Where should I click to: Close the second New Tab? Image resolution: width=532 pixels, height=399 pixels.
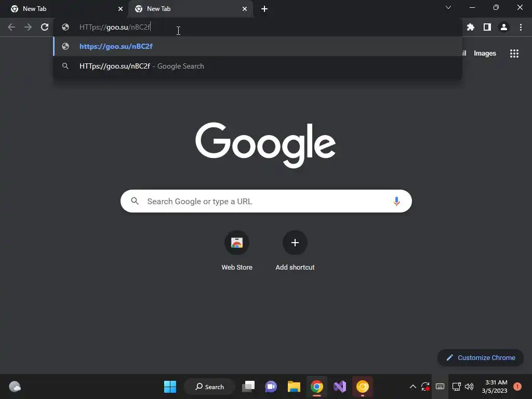[245, 9]
